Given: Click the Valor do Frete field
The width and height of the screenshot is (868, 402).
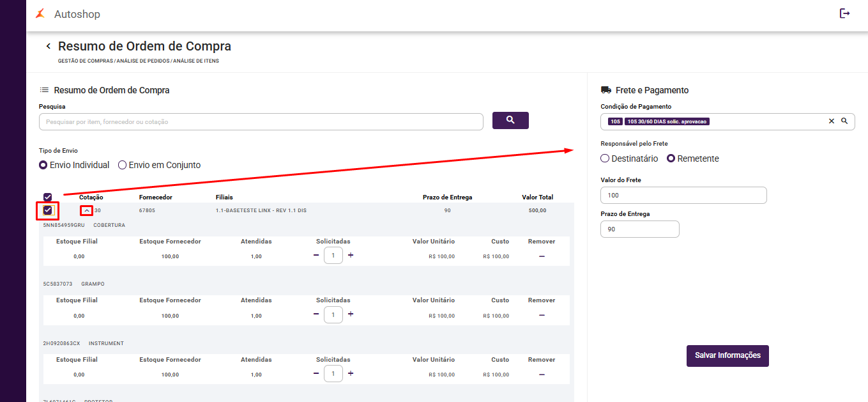Looking at the screenshot, I should tap(683, 195).
